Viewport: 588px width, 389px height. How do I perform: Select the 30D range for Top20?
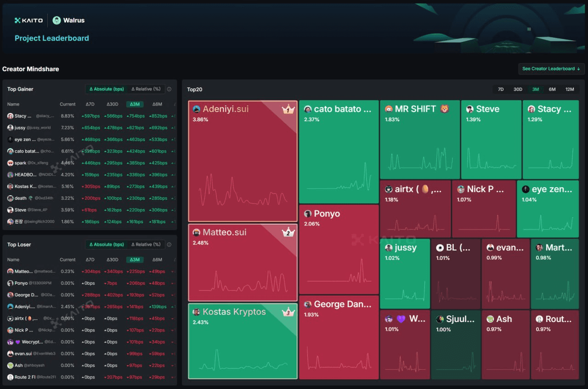[518, 90]
